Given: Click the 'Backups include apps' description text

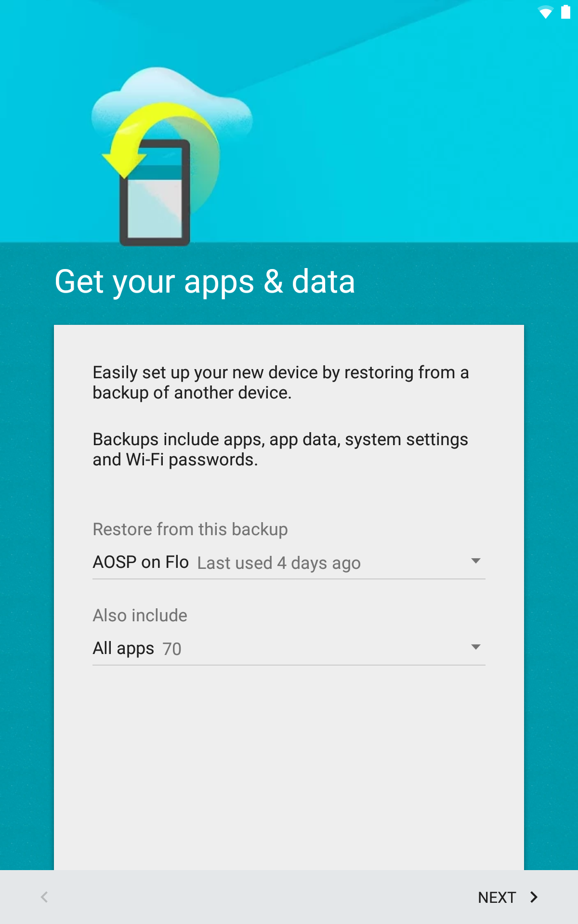Looking at the screenshot, I should 280,449.
